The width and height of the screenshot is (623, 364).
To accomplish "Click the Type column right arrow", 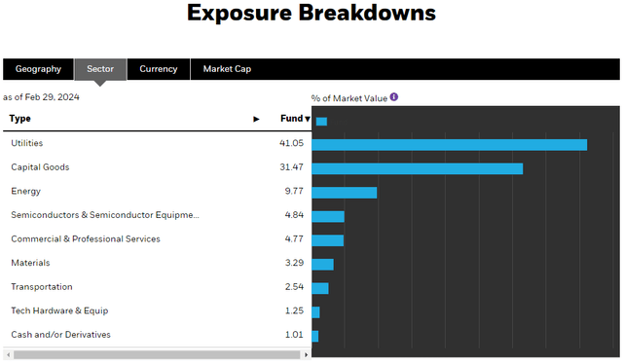I will 256,119.
